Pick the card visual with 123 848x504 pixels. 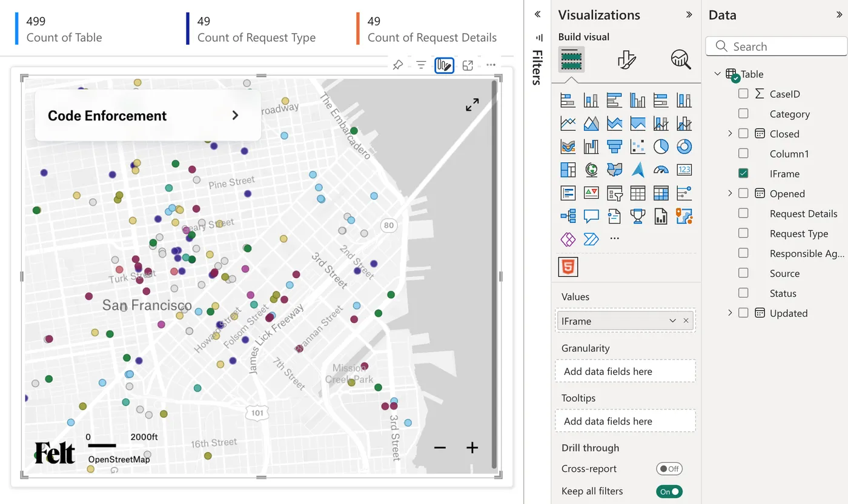point(684,170)
